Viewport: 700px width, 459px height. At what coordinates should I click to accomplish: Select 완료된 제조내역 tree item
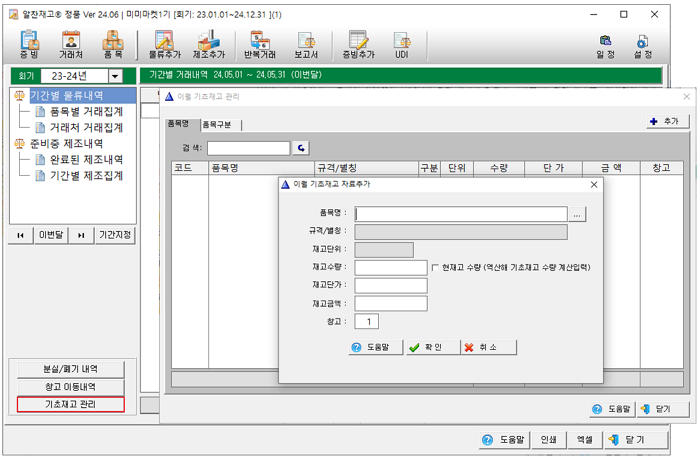tap(86, 159)
